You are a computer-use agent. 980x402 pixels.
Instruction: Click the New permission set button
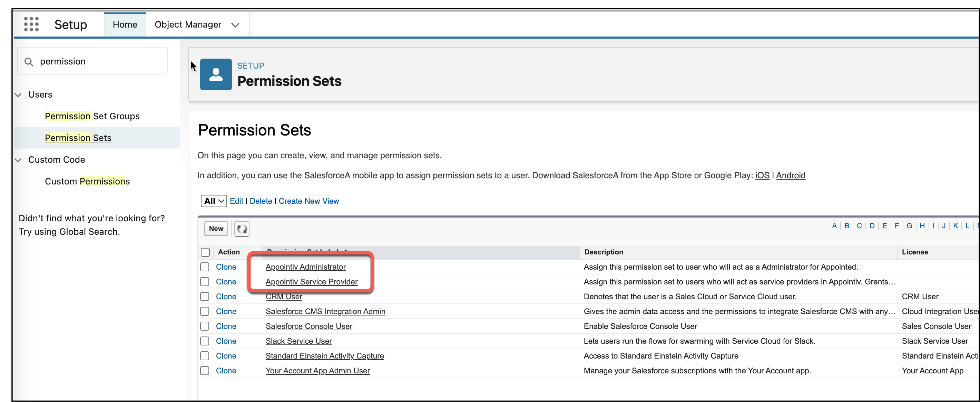point(216,229)
